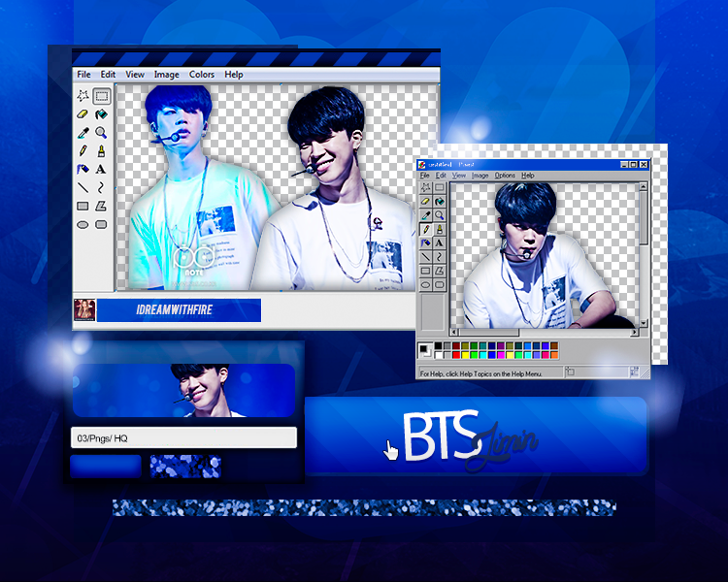
Task: Choose the Line tool in large Paint window
Action: (83, 187)
